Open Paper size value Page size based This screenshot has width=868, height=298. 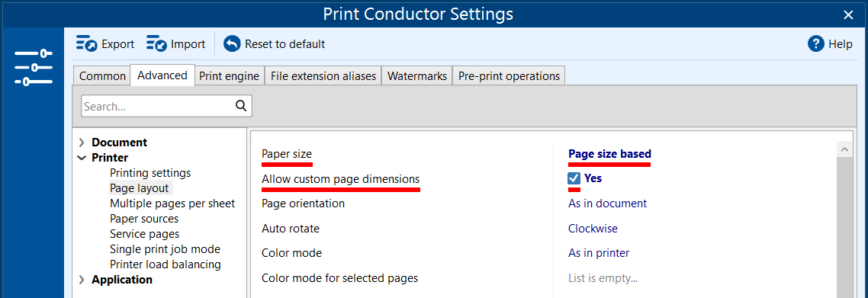click(609, 154)
